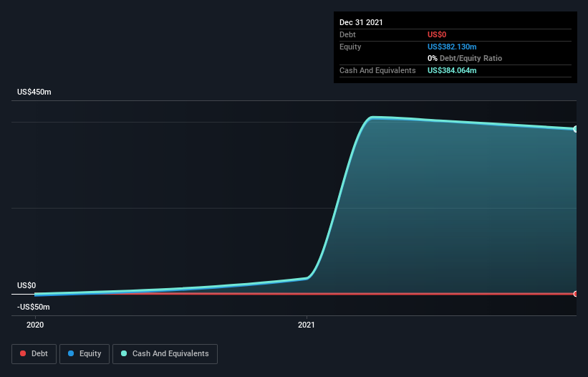Toggle the Debt legend button

click(34, 354)
